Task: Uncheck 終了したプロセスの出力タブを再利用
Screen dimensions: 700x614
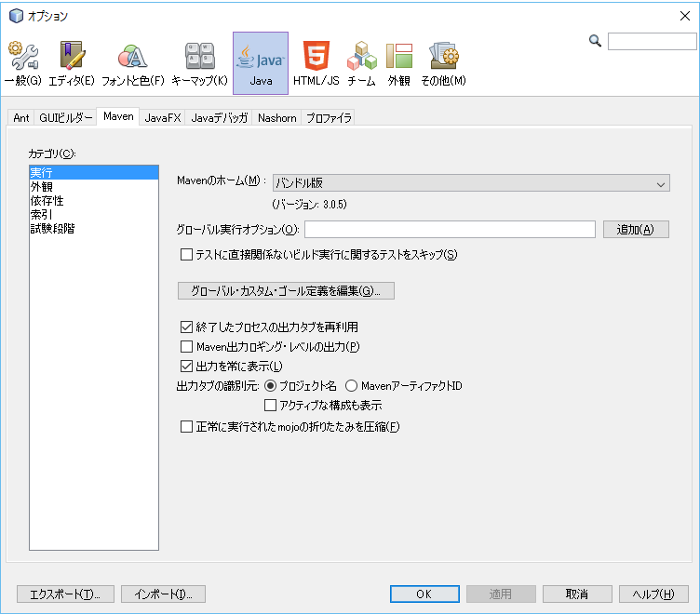Action: tap(186, 327)
